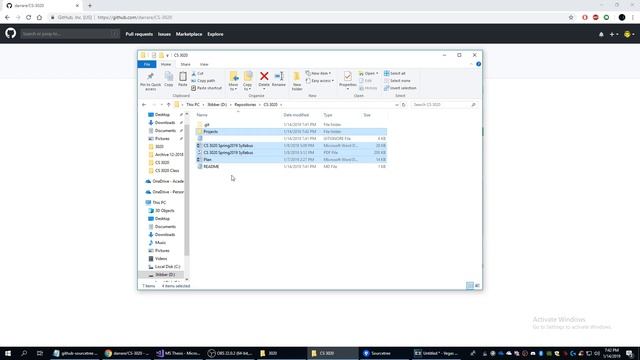Expand the Copy to dropdown
This screenshot has width=640, height=360.
click(x=247, y=89)
